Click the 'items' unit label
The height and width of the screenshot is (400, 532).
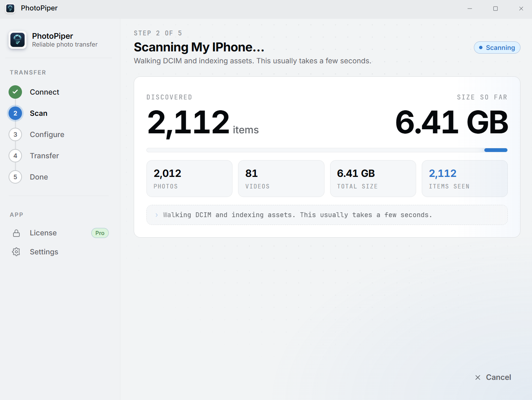click(x=246, y=130)
